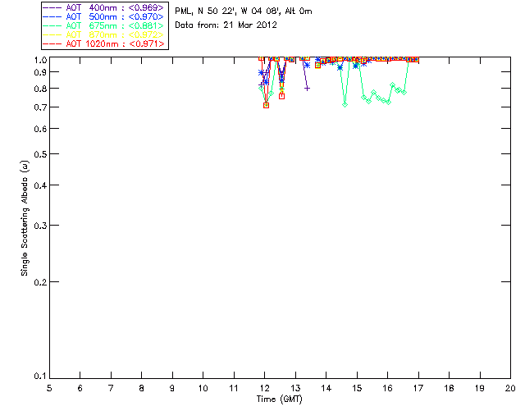
Task: Click the AOT 500nm legend entry
Action: pos(103,16)
